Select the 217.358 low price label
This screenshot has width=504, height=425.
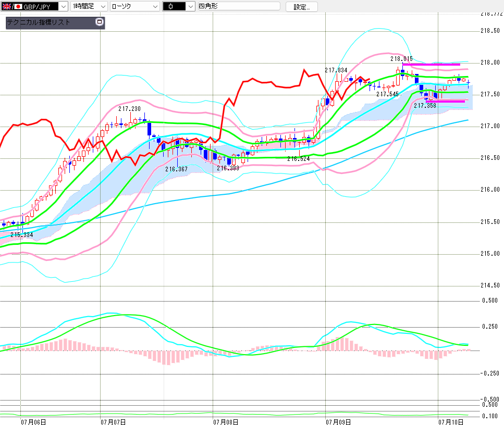coord(425,106)
